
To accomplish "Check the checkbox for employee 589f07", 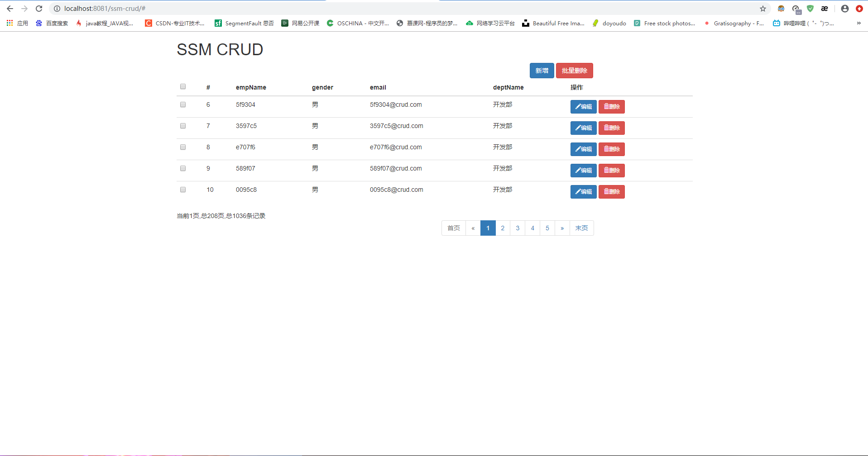I will (183, 168).
